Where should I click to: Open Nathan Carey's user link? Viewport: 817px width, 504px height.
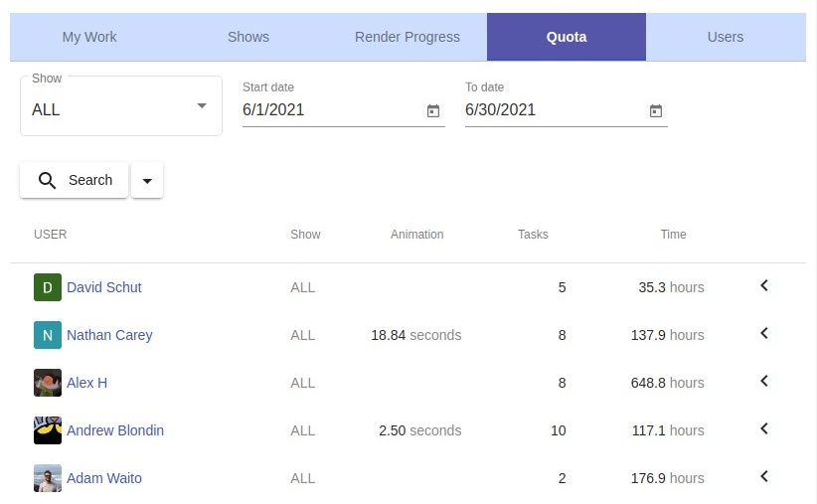(x=109, y=335)
